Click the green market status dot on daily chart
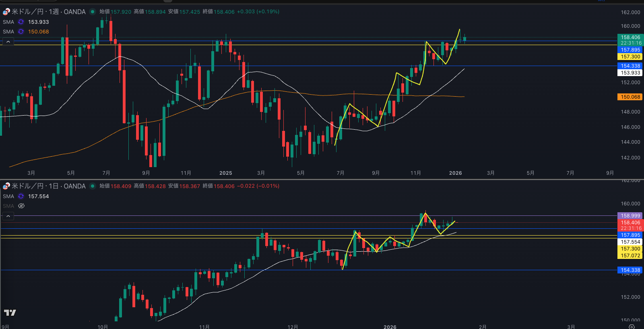The width and height of the screenshot is (644, 329). click(93, 186)
